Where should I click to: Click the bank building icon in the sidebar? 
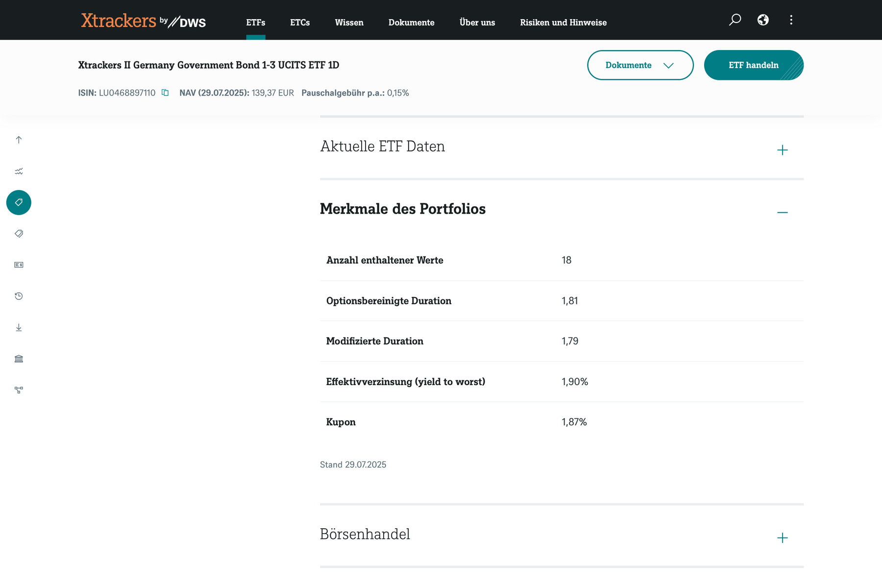(x=19, y=359)
